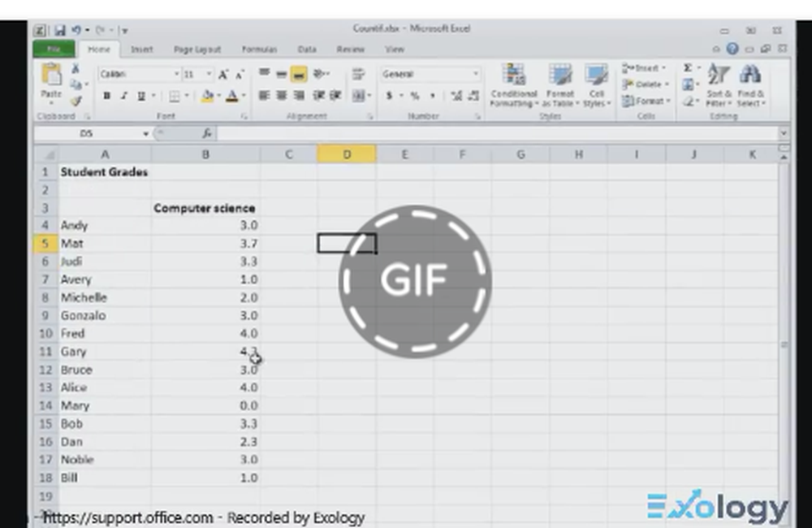Select the cell containing Computer science
The width and height of the screenshot is (812, 528).
(x=205, y=208)
